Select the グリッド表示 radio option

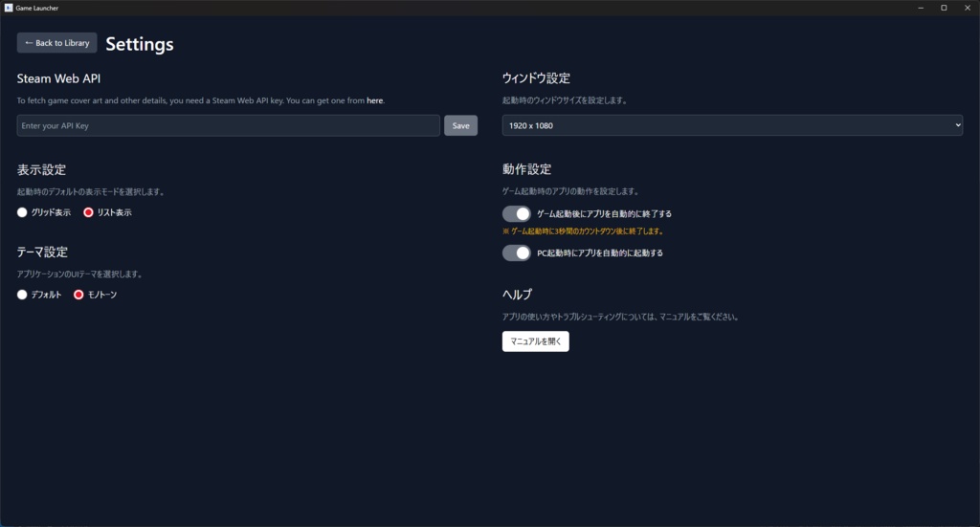pyautogui.click(x=22, y=212)
